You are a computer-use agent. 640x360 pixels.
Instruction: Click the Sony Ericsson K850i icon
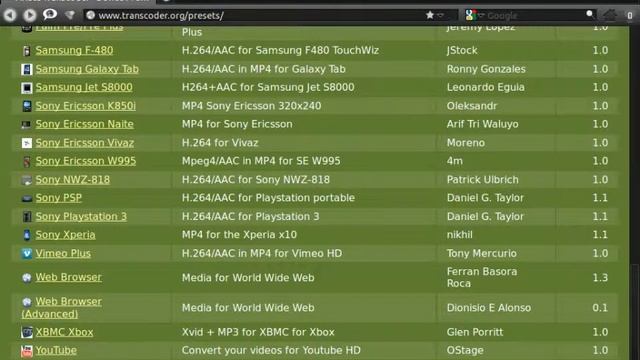(27, 106)
